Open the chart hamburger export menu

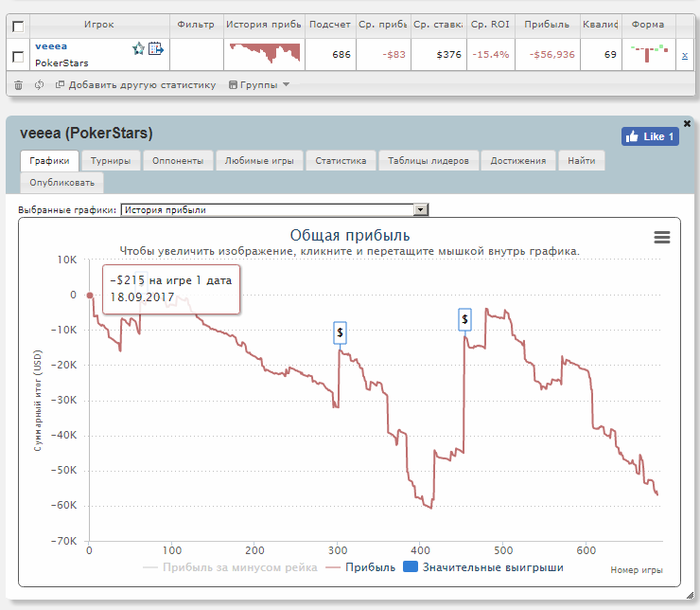662,237
